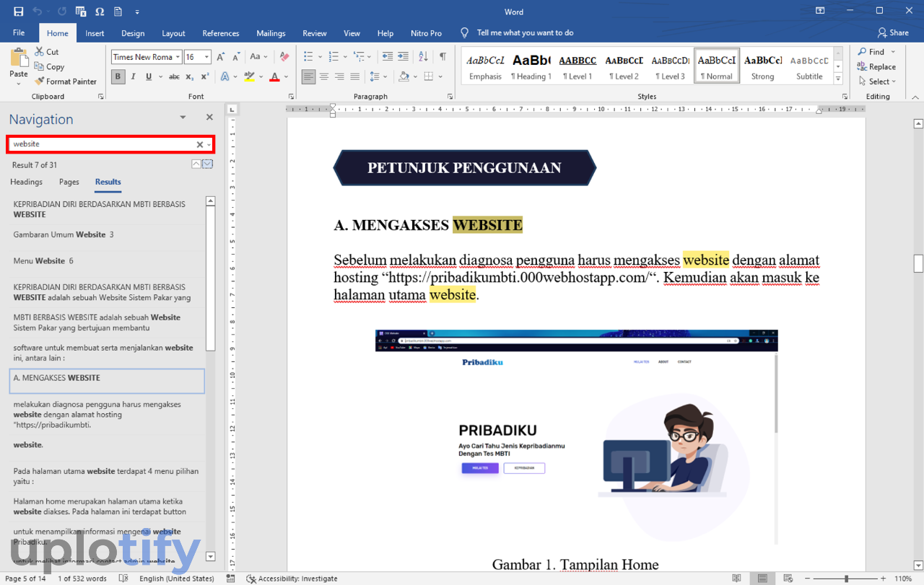The height and width of the screenshot is (585, 924).
Task: Justify the paragraph text
Action: pyautogui.click(x=354, y=76)
